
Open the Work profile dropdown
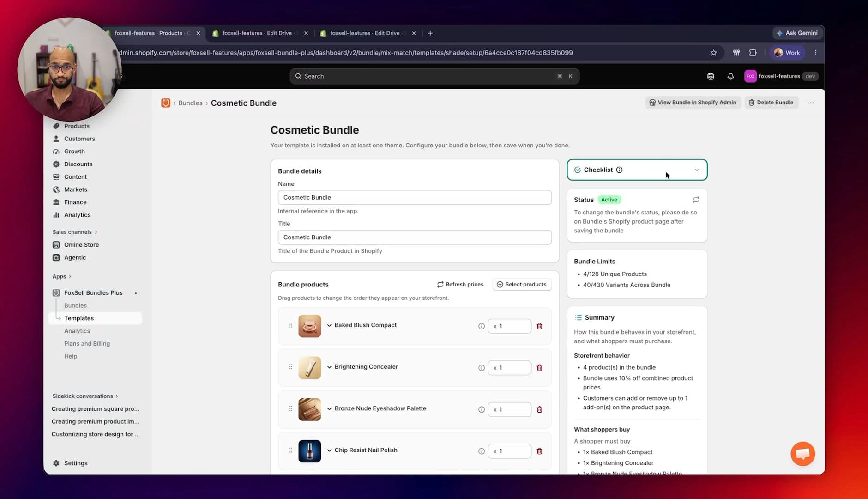pyautogui.click(x=787, y=53)
